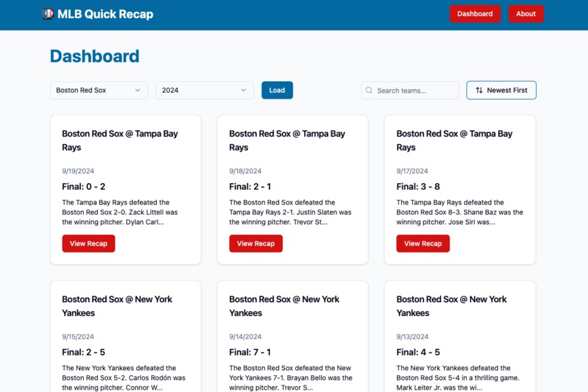Click the 'Final: 0 - 2' score

pos(84,187)
